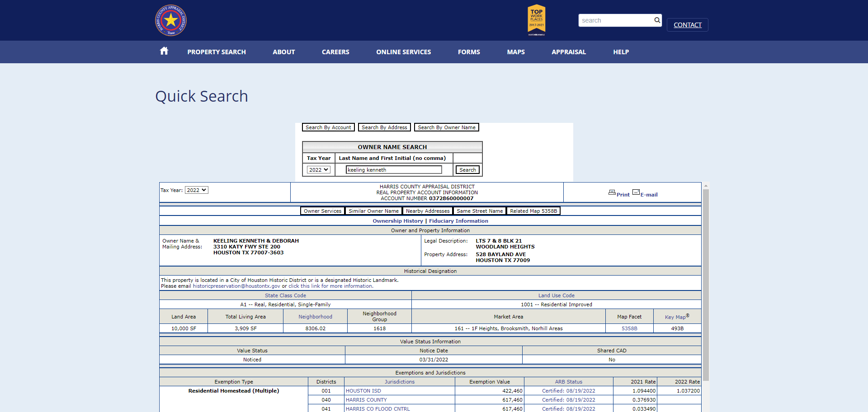Click scrollbar up arrow of account panel
868x412 pixels.
click(x=706, y=185)
